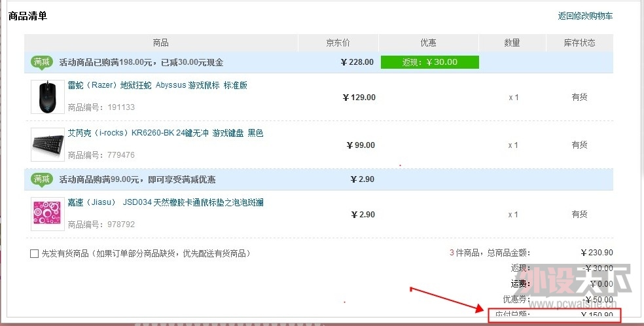
Task: Click 有货 stock status in the i-rocks row
Action: (579, 145)
